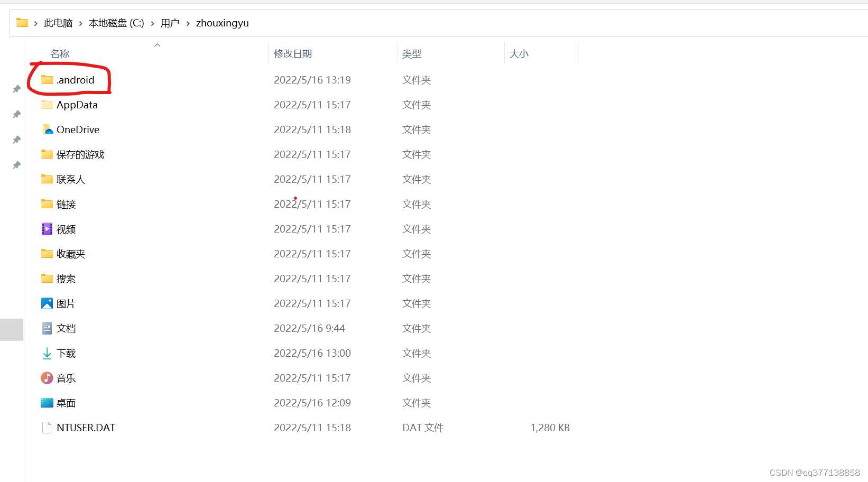868x482 pixels.
Task: Click the sort arrow above 名称 column
Action: tap(157, 45)
